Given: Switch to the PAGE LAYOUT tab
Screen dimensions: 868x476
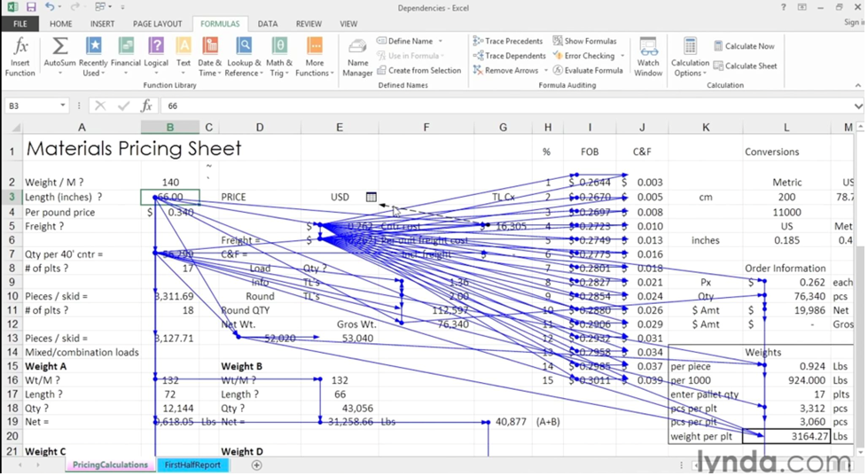Looking at the screenshot, I should [157, 24].
